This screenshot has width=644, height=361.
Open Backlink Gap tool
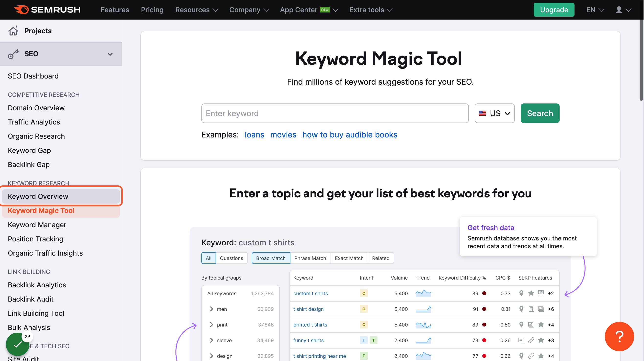(29, 165)
